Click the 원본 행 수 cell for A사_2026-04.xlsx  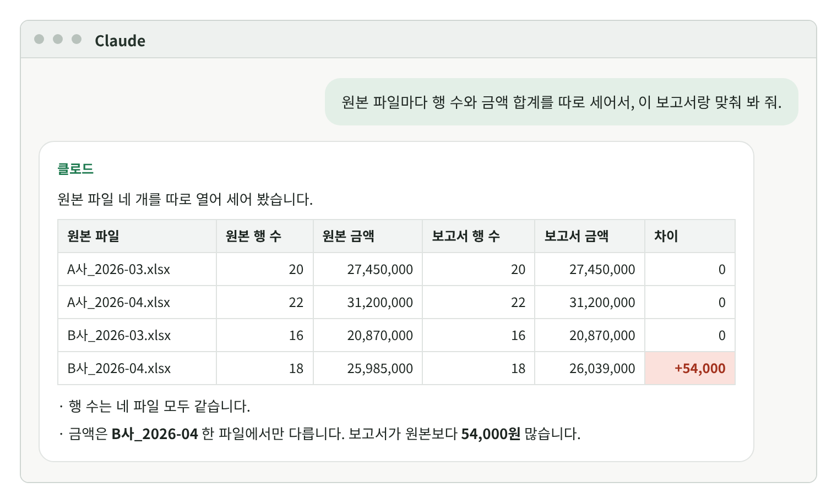pos(265,302)
